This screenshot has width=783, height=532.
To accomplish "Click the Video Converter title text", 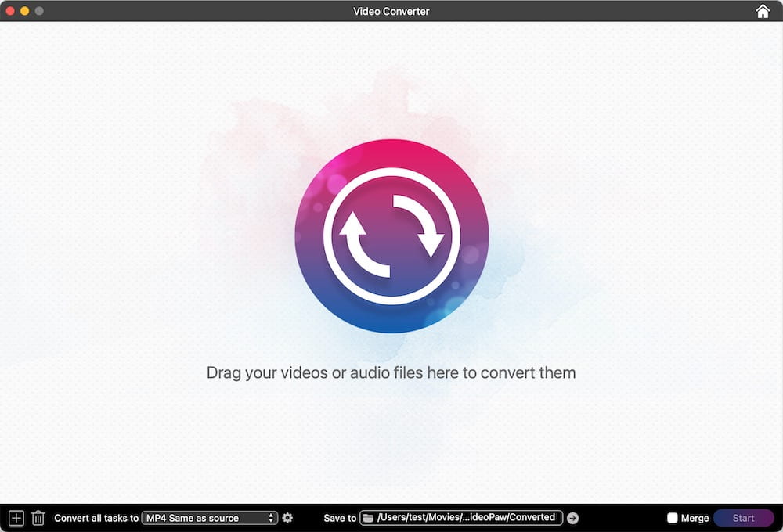I will 391,11.
